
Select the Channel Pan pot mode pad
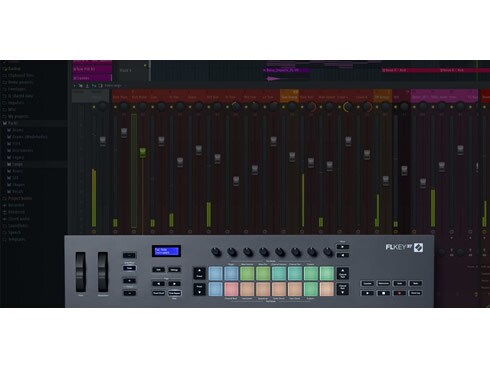(295, 273)
